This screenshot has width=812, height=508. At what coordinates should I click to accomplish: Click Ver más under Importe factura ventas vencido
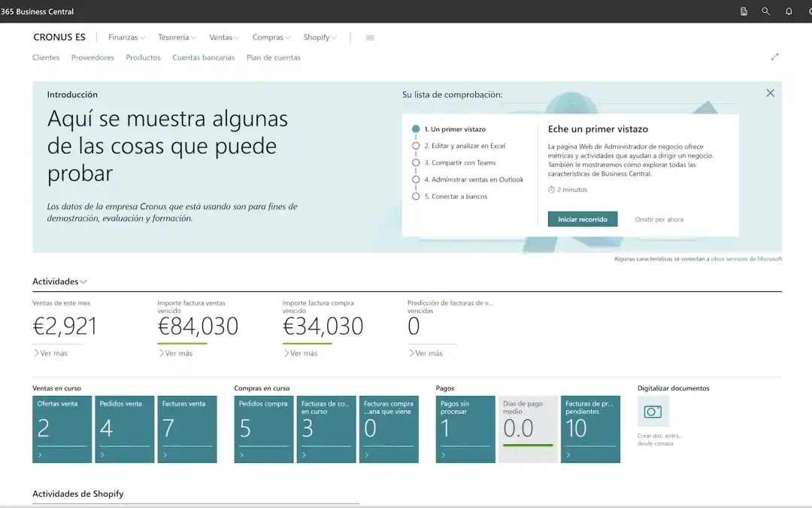[x=175, y=353]
